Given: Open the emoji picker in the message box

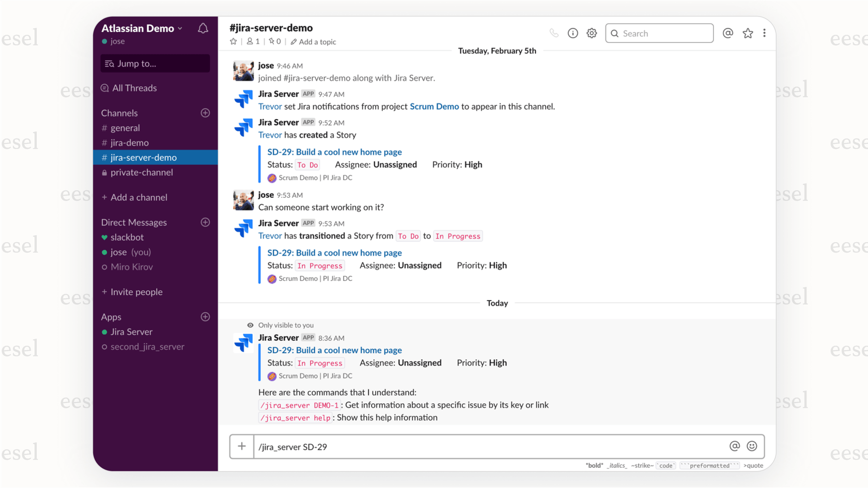Looking at the screenshot, I should (752, 446).
